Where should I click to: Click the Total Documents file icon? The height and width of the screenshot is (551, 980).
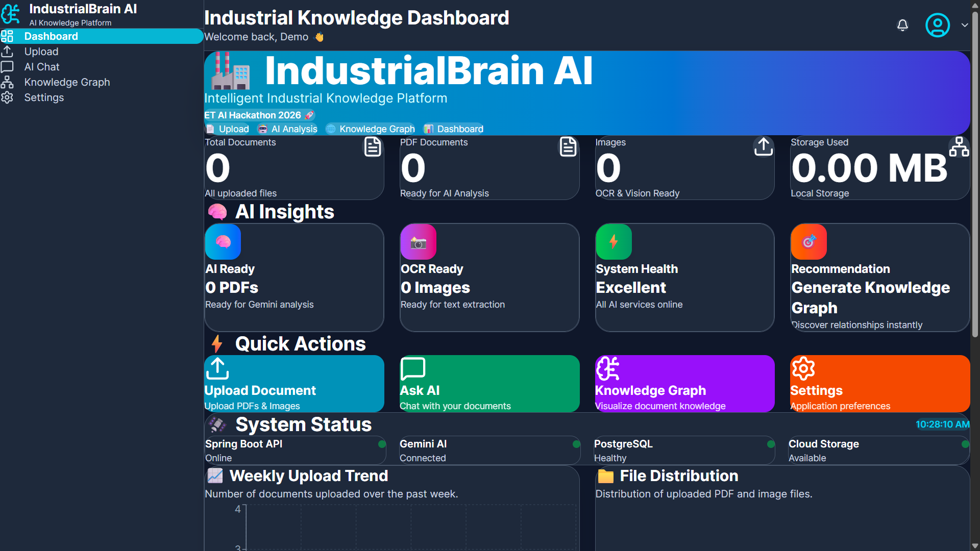[x=373, y=147]
